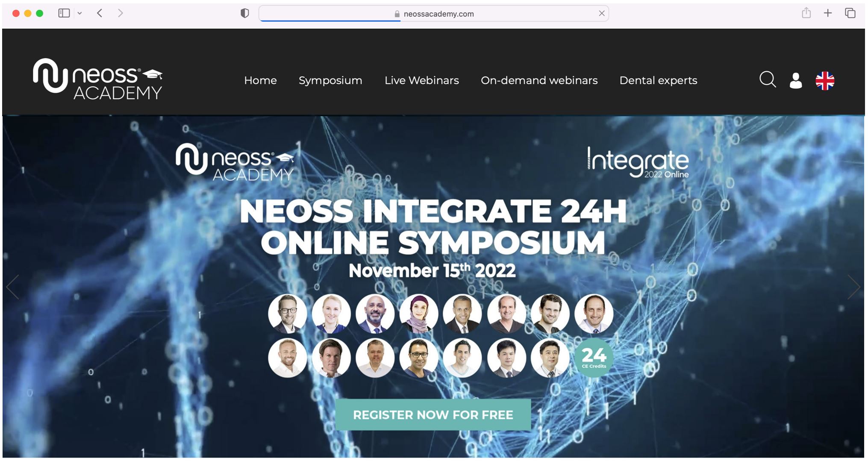Click the Safari privacy shield icon
The height and width of the screenshot is (461, 868).
point(244,13)
